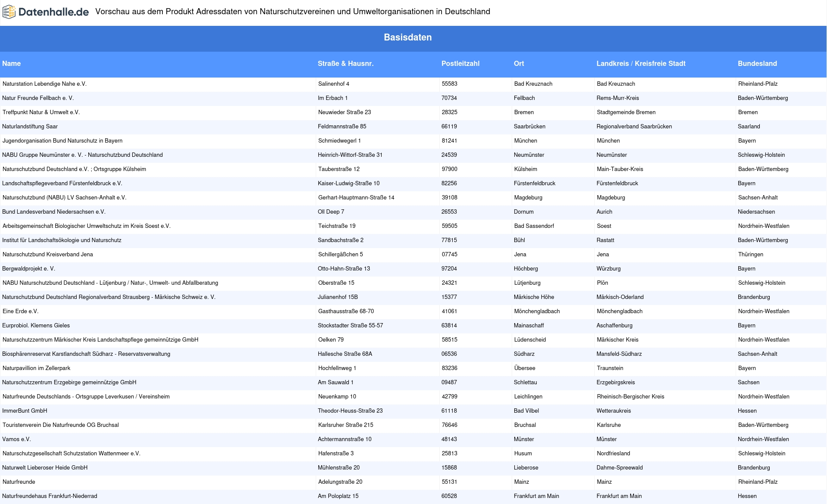This screenshot has height=504, width=827.
Task: Click street cell Neuwieder Straße 23
Action: coord(345,112)
